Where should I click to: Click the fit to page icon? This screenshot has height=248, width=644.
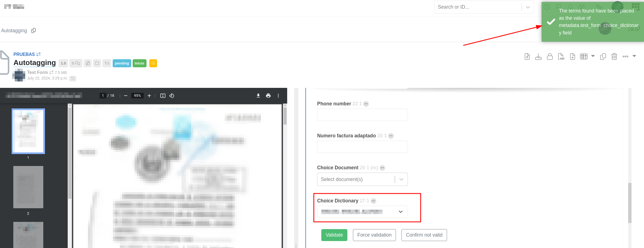(163, 96)
